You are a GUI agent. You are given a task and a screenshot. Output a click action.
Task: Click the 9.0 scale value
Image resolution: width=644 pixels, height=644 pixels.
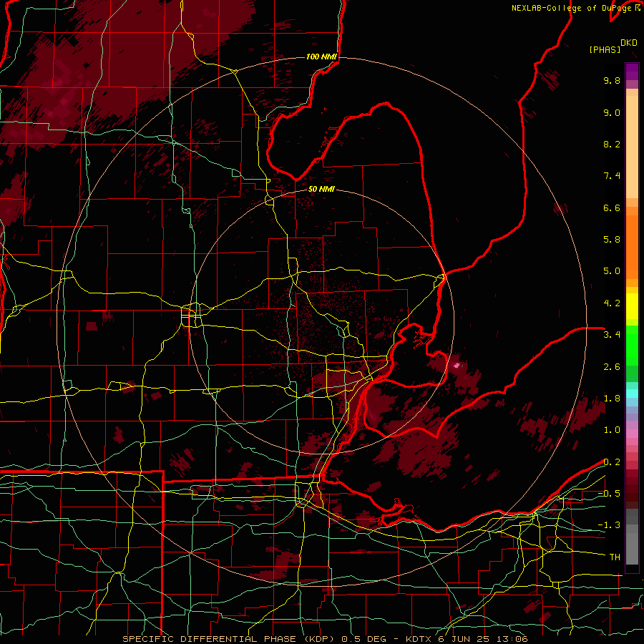coord(612,112)
